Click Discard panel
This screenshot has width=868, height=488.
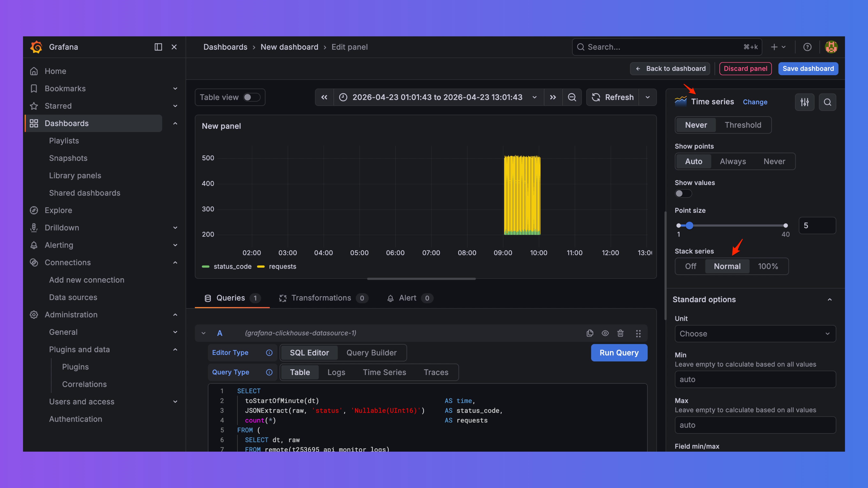coord(745,69)
